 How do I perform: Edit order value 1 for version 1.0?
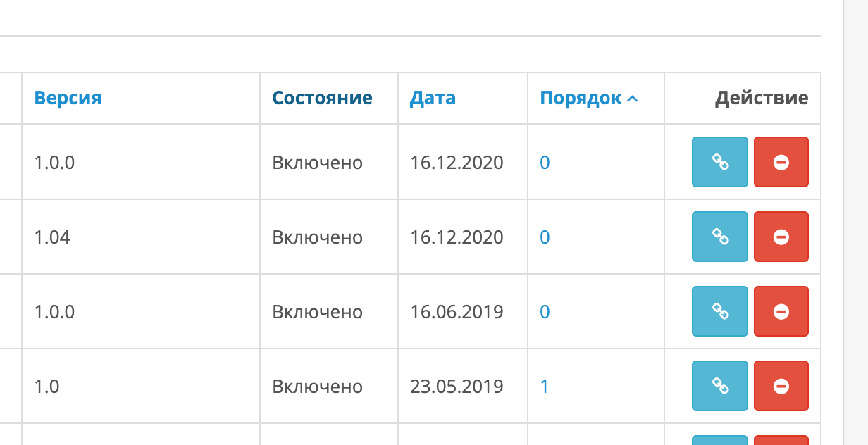point(544,387)
